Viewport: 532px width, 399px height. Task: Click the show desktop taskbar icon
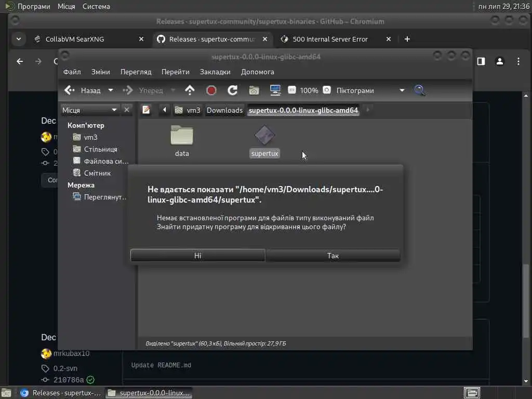(6, 393)
